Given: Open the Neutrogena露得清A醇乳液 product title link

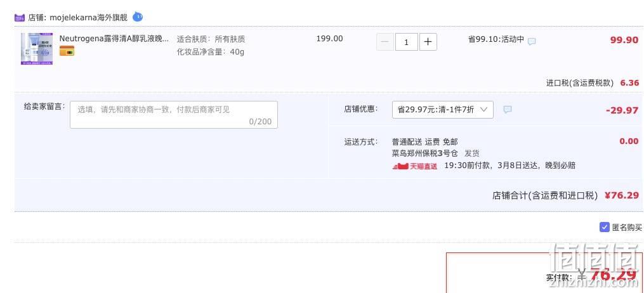Looking at the screenshot, I should click(114, 39).
